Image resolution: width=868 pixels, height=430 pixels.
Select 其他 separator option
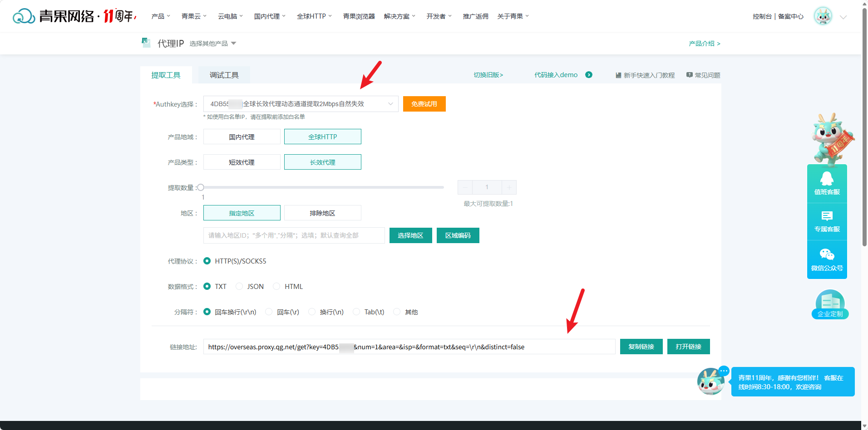pos(397,312)
